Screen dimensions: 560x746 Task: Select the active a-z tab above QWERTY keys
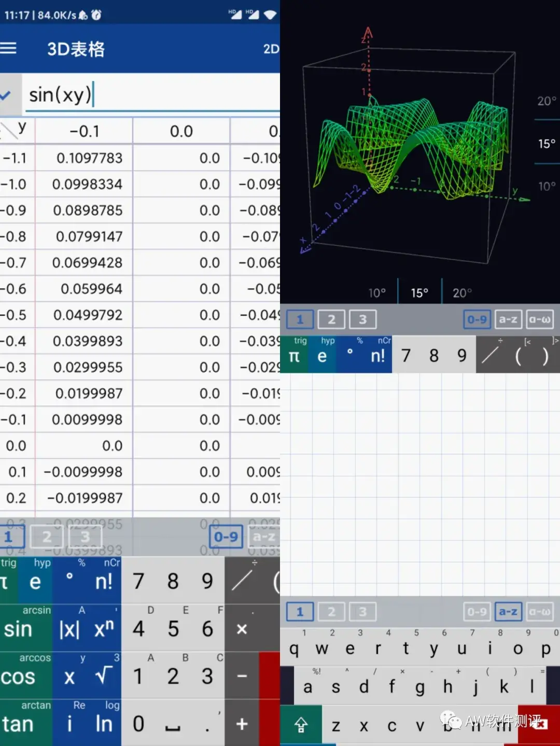tap(508, 612)
